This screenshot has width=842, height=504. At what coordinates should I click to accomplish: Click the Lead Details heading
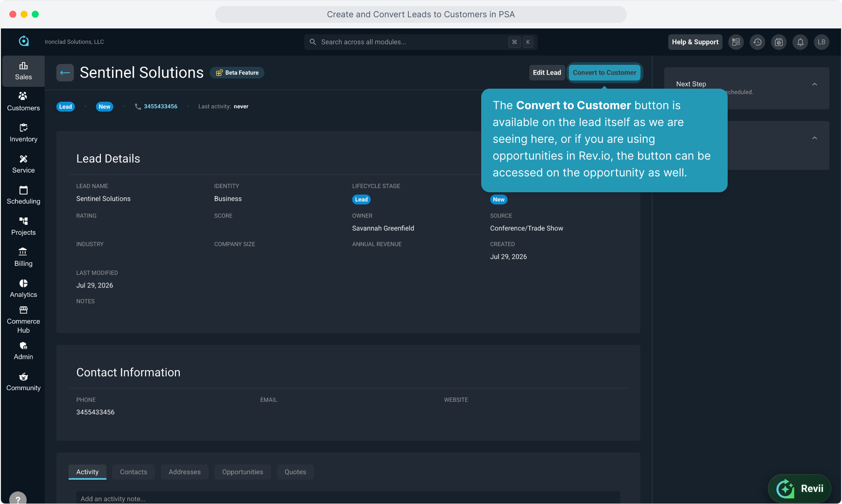pos(108,159)
